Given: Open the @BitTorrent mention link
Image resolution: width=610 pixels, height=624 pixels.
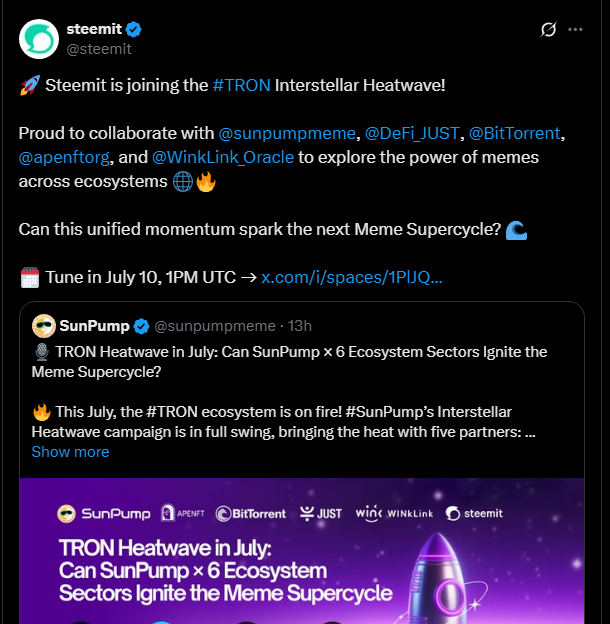Looking at the screenshot, I should click(517, 133).
